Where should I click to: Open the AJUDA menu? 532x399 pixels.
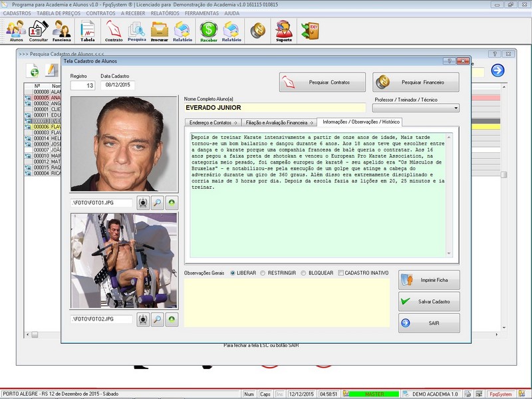click(x=231, y=13)
